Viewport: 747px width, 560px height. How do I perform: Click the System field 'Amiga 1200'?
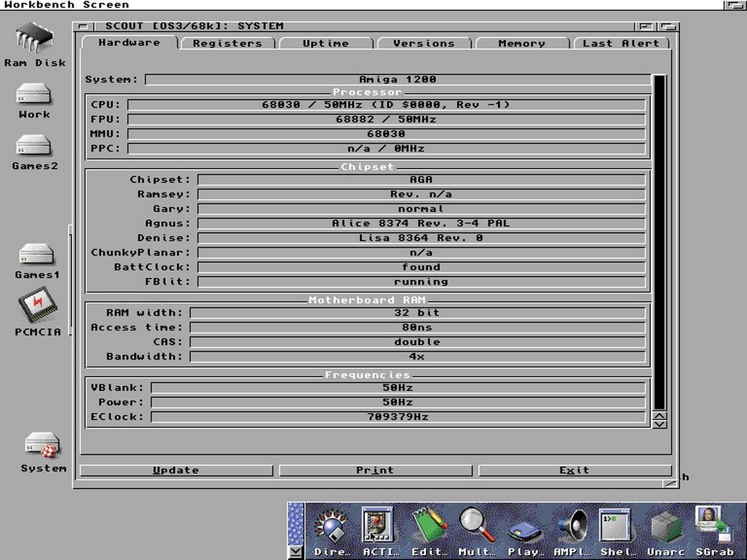click(397, 79)
